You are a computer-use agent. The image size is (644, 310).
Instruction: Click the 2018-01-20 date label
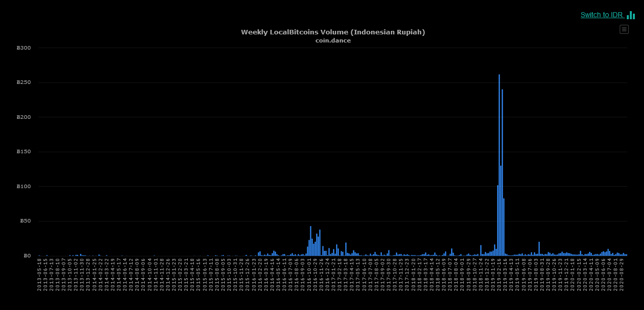(413, 274)
